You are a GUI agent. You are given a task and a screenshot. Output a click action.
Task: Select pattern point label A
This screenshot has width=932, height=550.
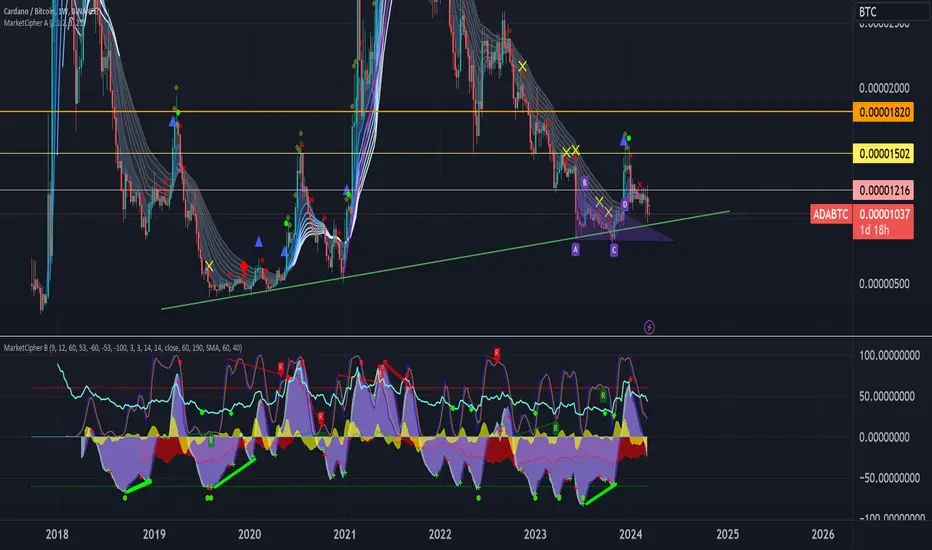coord(575,250)
